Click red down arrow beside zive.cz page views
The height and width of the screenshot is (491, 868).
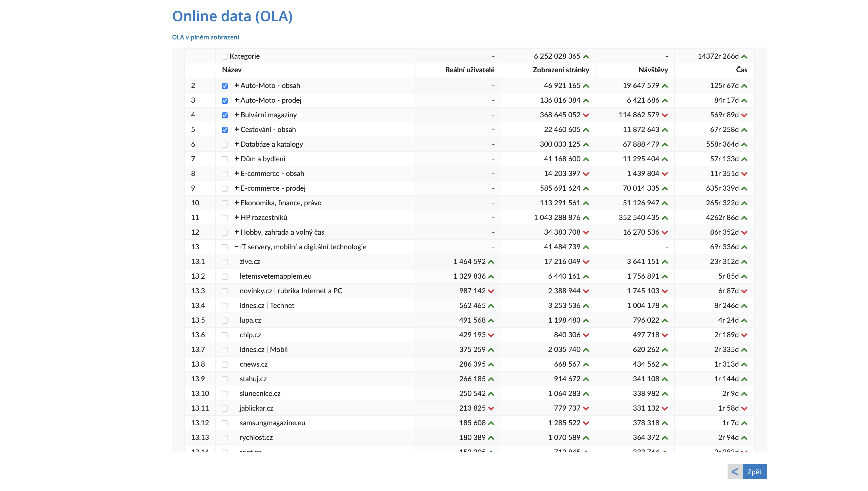click(586, 262)
